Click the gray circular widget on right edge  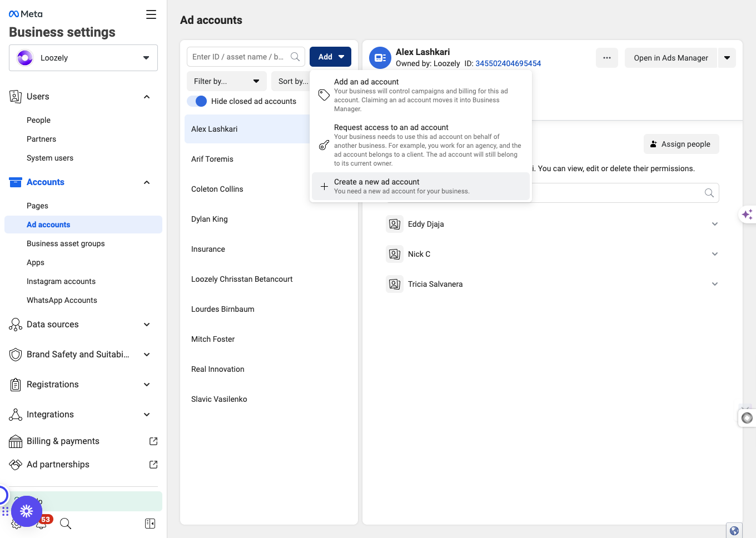click(747, 418)
